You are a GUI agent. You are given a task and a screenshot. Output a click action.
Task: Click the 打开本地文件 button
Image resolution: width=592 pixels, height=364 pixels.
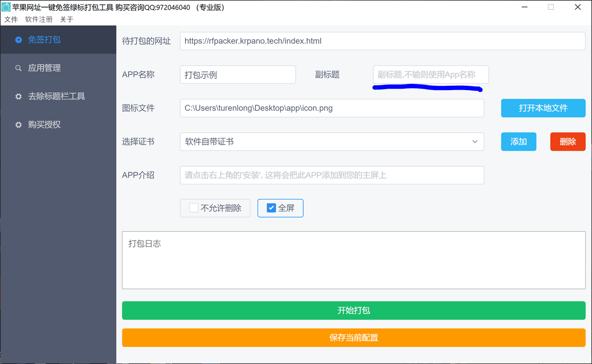pyautogui.click(x=543, y=108)
